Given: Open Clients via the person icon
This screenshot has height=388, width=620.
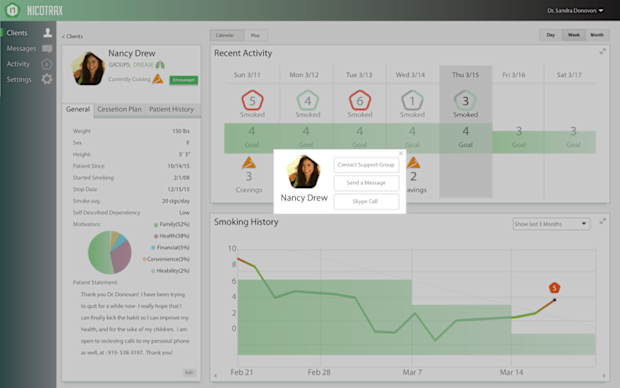Looking at the screenshot, I should pyautogui.click(x=47, y=32).
